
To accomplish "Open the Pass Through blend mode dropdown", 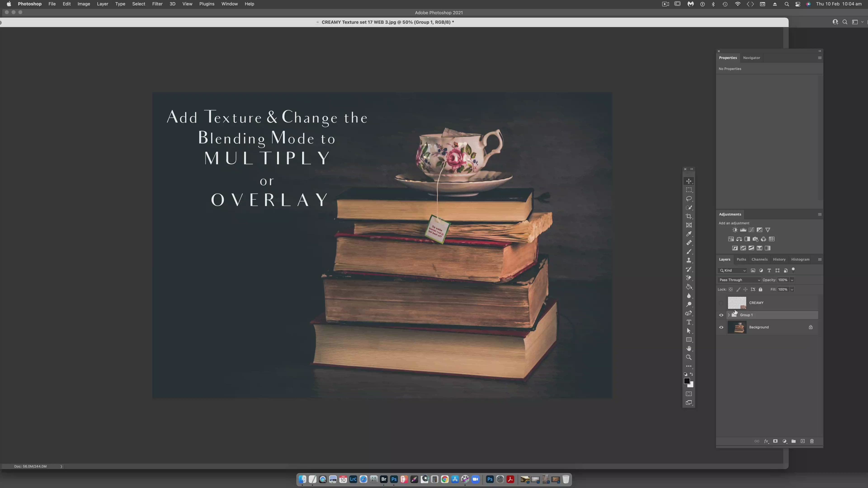I will 739,280.
